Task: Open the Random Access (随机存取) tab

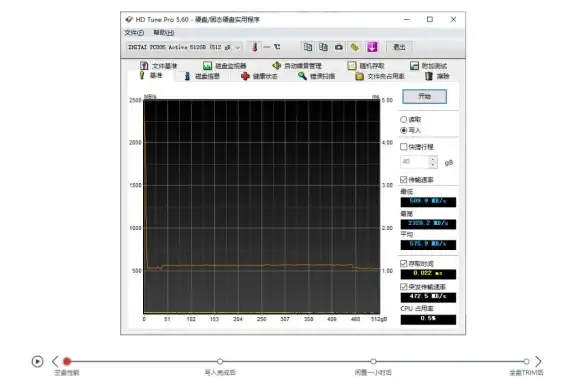Action: tap(366, 66)
